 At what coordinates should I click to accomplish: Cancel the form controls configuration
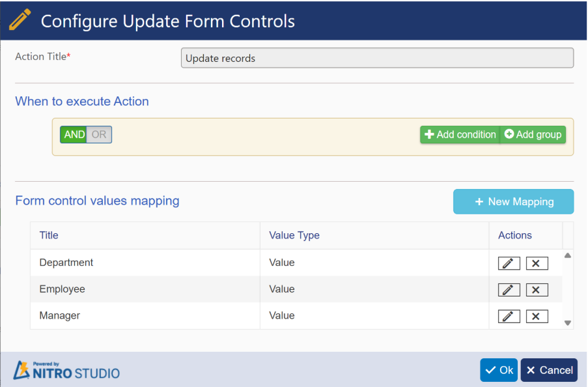pos(549,370)
